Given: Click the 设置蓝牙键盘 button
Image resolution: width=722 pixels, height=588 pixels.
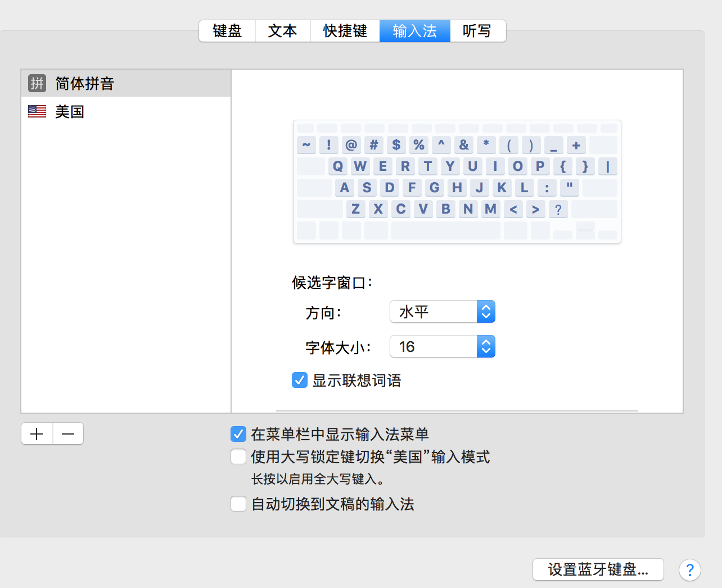Looking at the screenshot, I should pos(598,569).
